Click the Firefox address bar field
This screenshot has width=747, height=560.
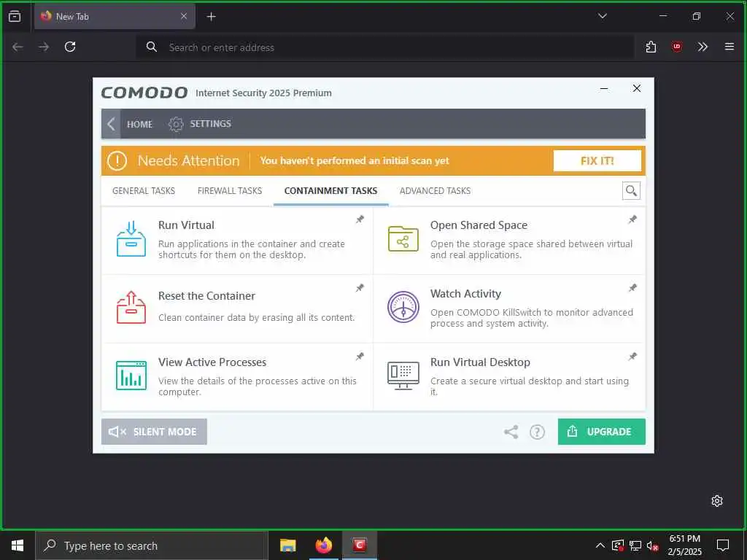385,47
